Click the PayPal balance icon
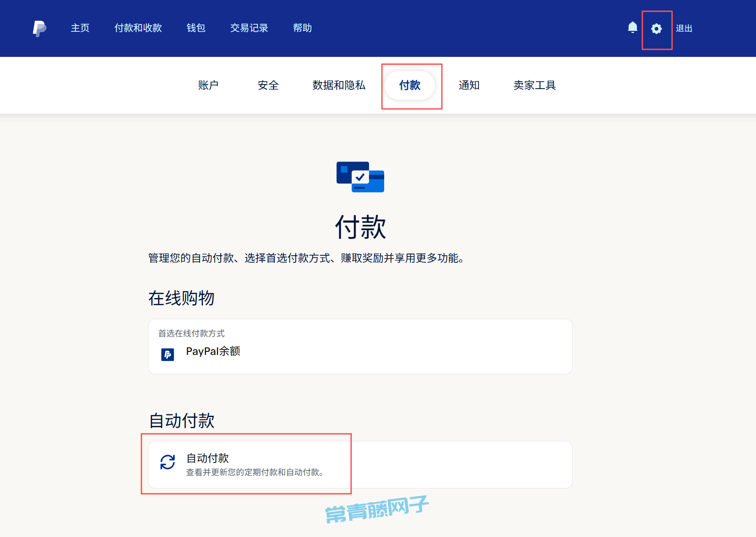Screen dimensions: 756x537 coord(167,354)
